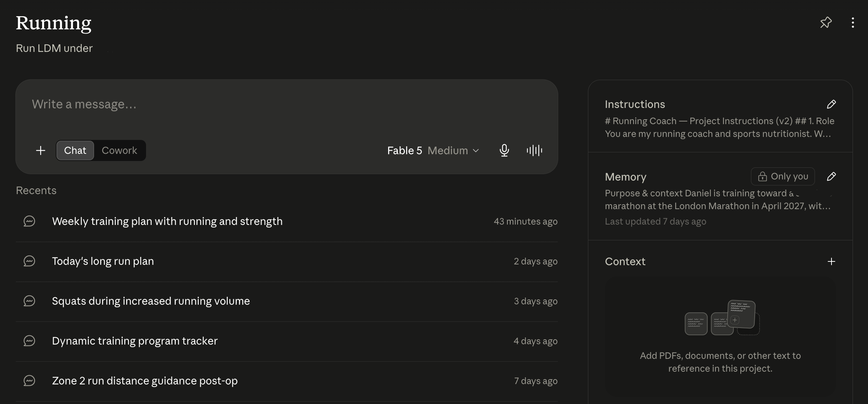Click the chat icon beside Today's long run plan
Viewport: 868px width, 404px height.
29,261
